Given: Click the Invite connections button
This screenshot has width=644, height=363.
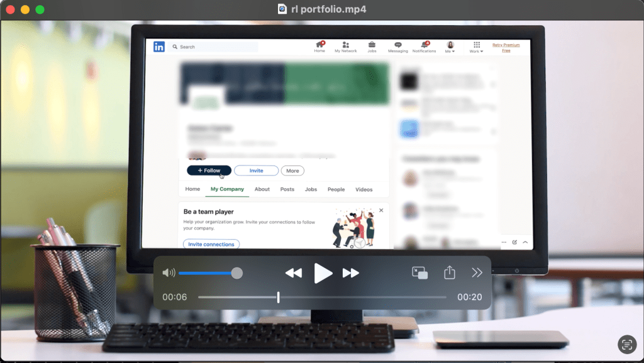Looking at the screenshot, I should [211, 244].
